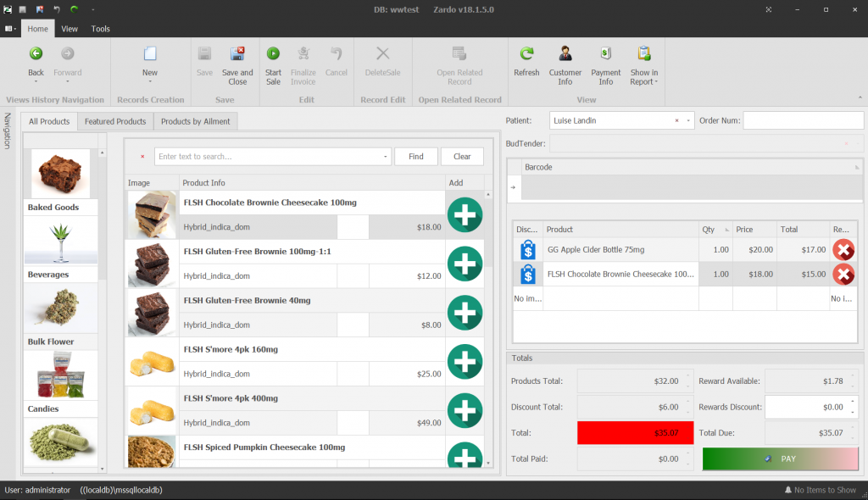Click the Order Num input field
Image resolution: width=868 pixels, height=500 pixels.
pos(803,120)
